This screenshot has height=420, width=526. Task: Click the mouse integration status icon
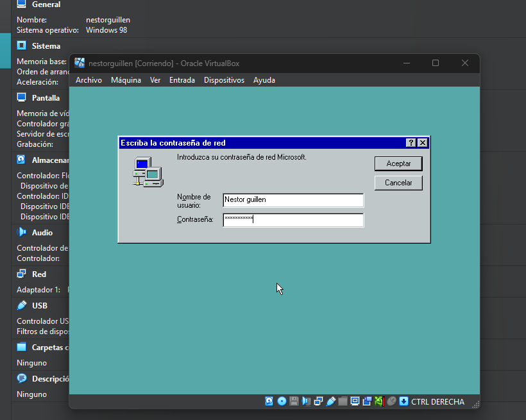391,401
